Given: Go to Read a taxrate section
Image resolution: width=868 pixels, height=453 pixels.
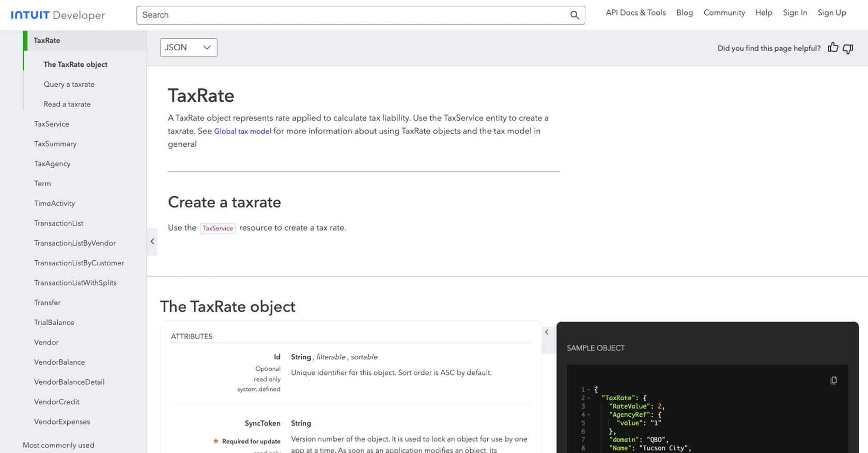Looking at the screenshot, I should [x=67, y=104].
